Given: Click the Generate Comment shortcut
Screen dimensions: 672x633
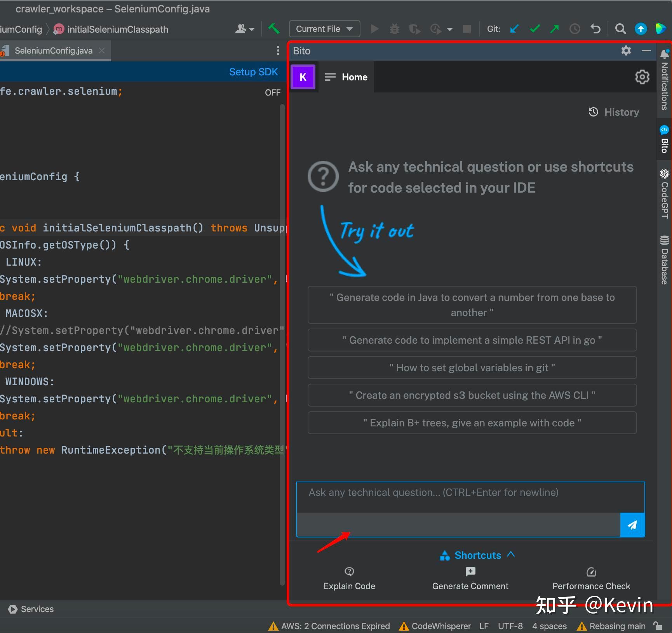Looking at the screenshot, I should tap(470, 579).
